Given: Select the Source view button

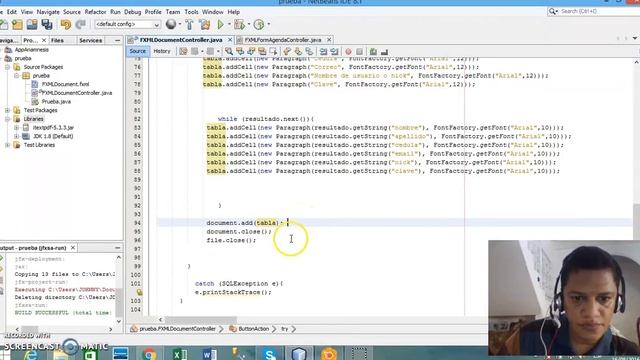Looking at the screenshot, I should click(138, 51).
